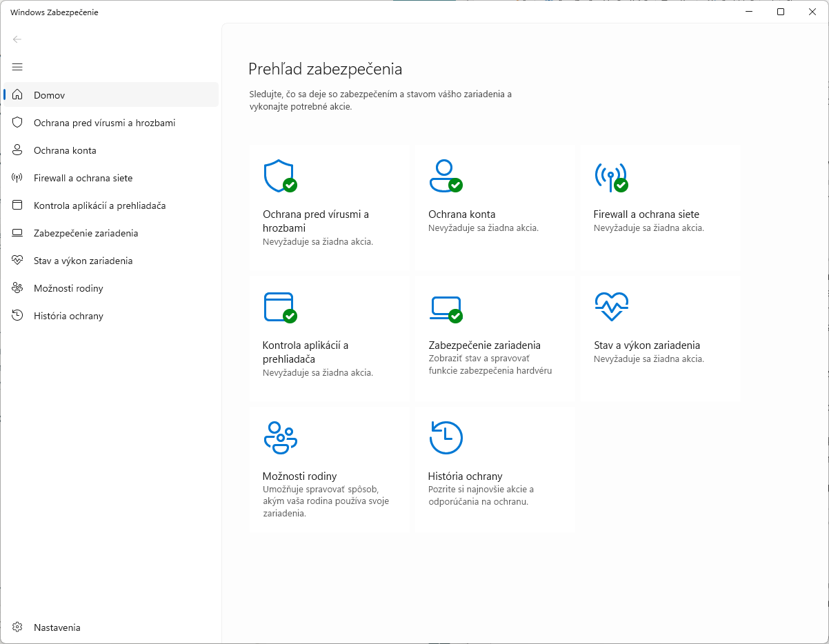The image size is (829, 644).
Task: Click the family icon in Možnosti rodiny tile
Action: (x=280, y=437)
